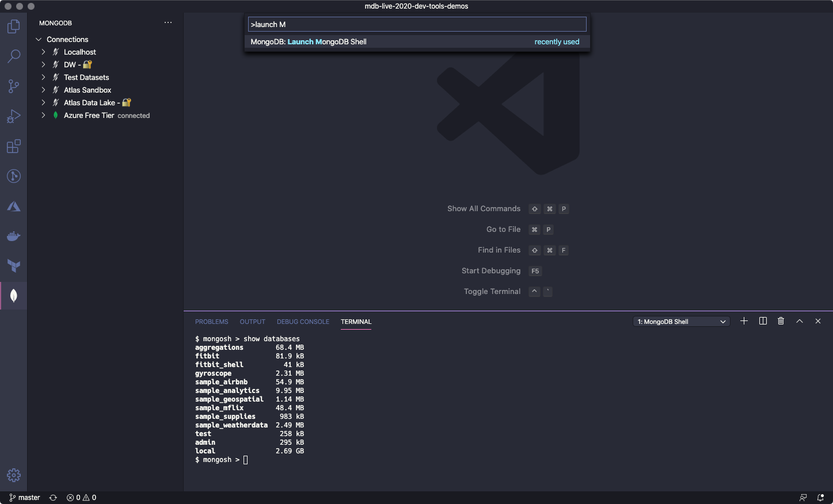Screen dimensions: 833x504
Task: Open the Azure view in the activity bar
Action: [13, 206]
